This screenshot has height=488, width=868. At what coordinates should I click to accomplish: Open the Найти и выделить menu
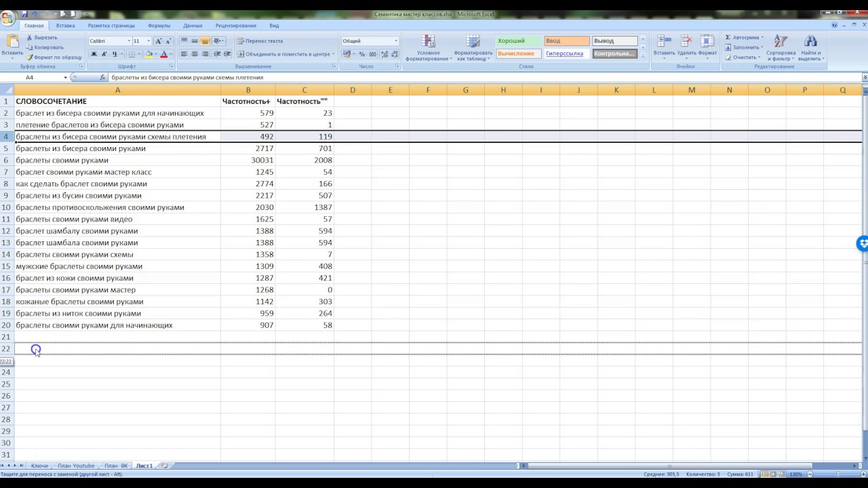810,47
